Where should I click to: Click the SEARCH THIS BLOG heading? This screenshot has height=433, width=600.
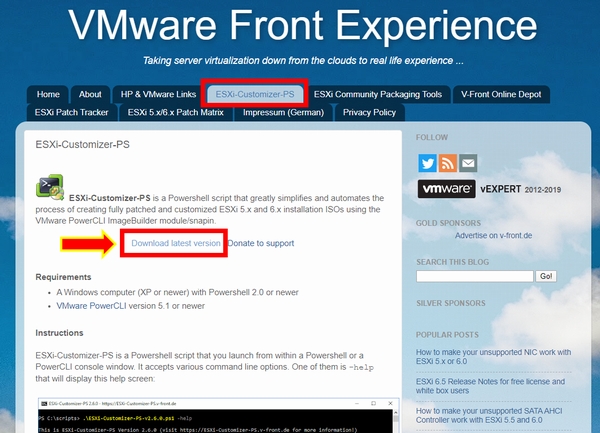tap(453, 262)
